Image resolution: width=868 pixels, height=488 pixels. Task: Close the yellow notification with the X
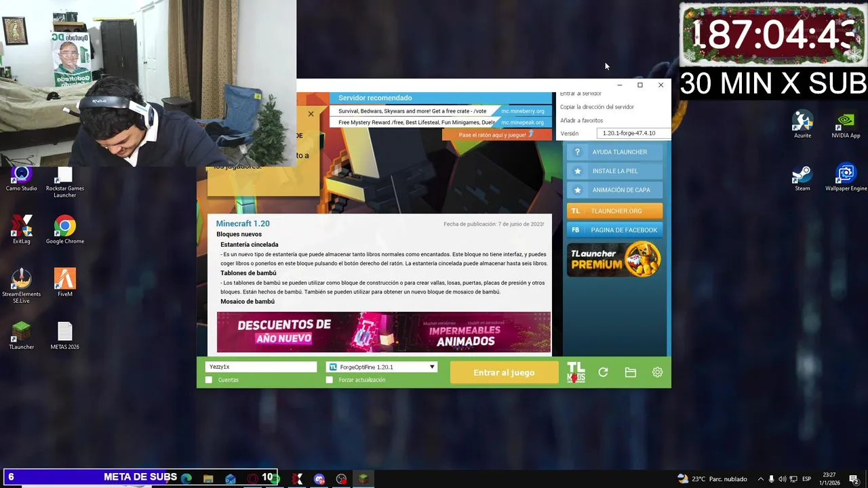(311, 114)
